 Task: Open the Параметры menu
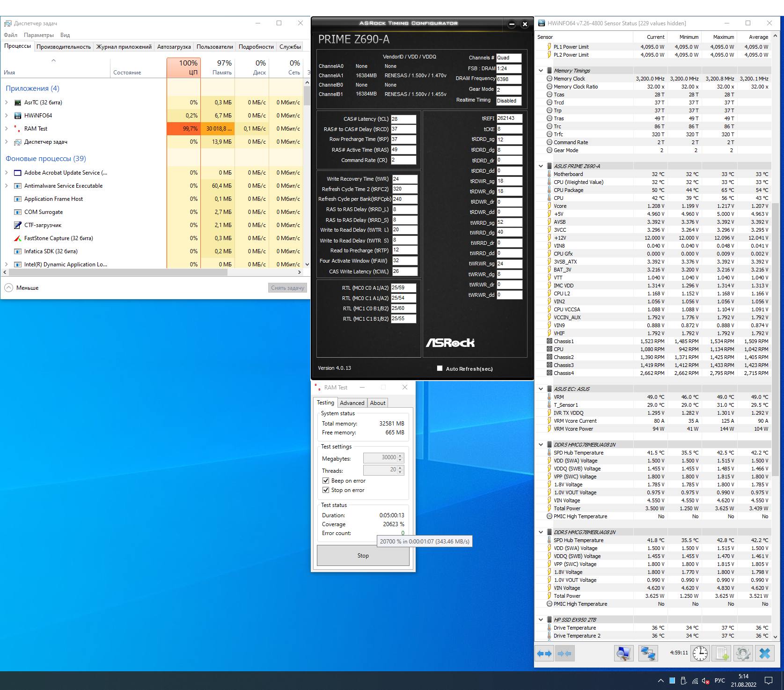pos(39,35)
